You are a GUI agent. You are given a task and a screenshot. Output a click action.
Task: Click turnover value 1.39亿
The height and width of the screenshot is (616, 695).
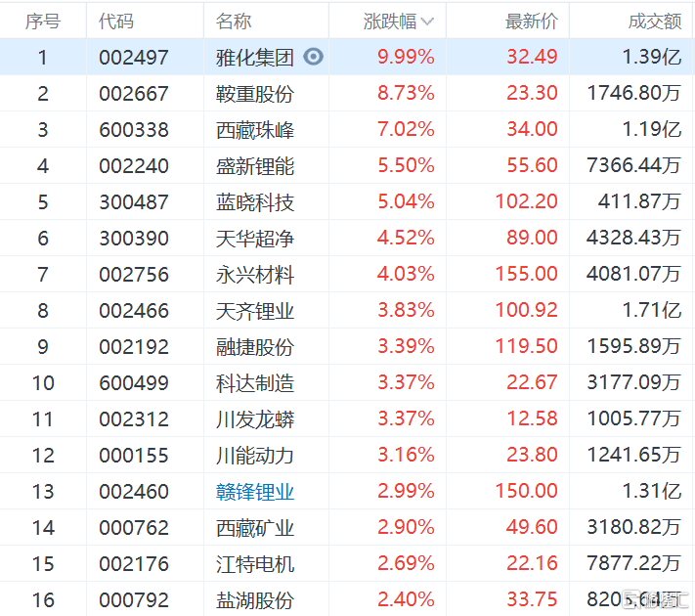(x=652, y=57)
